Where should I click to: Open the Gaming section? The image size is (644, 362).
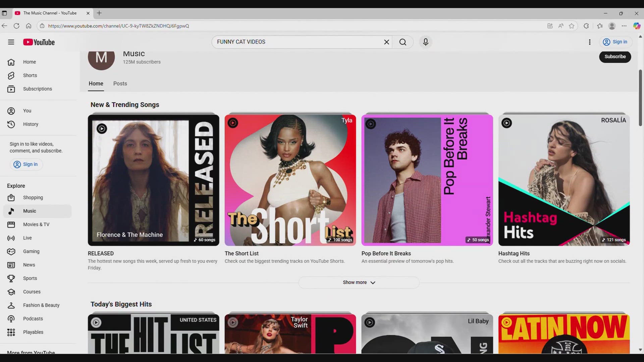(x=31, y=251)
